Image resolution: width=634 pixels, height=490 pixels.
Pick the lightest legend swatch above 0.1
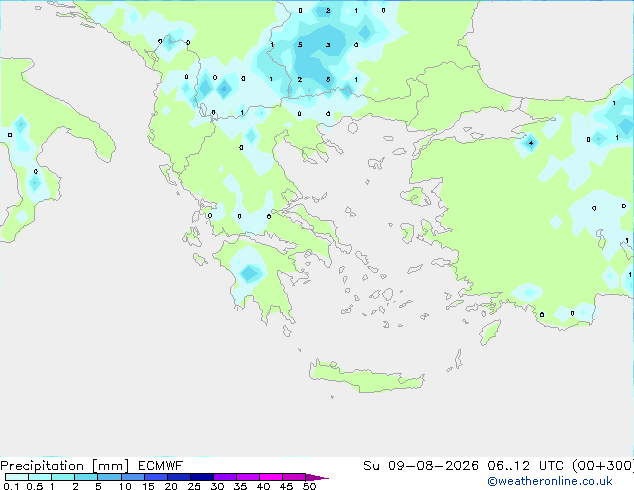click(17, 477)
